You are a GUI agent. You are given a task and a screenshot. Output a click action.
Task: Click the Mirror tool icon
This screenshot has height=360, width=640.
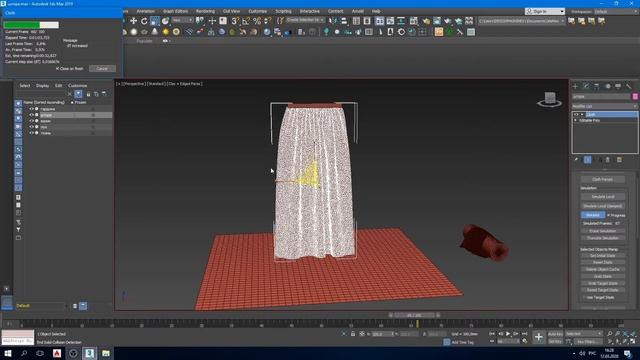[x=333, y=21]
